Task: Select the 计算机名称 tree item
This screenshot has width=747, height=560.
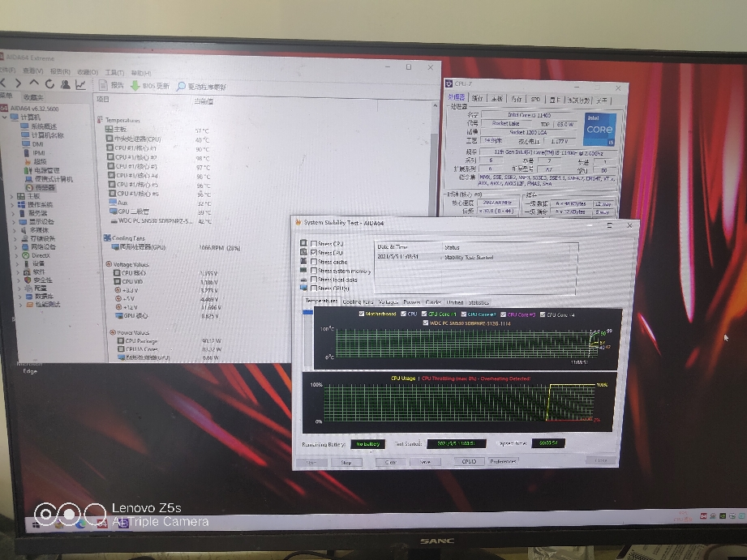Action: (x=42, y=135)
